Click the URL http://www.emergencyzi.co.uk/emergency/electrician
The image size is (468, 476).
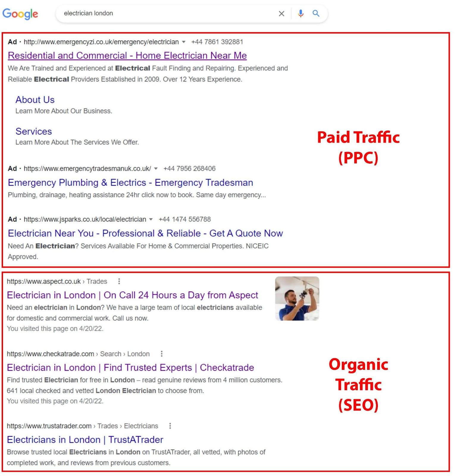(101, 42)
